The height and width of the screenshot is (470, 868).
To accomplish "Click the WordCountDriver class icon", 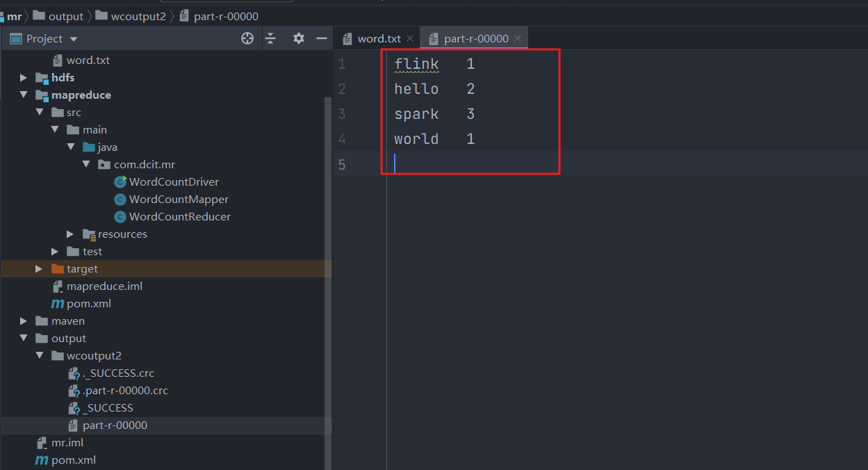I will pos(120,182).
